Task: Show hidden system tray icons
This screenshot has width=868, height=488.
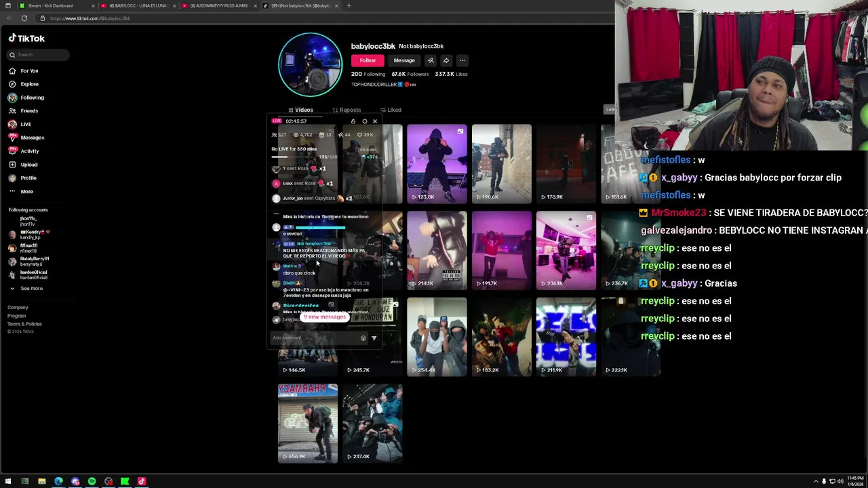Action: click(x=816, y=481)
